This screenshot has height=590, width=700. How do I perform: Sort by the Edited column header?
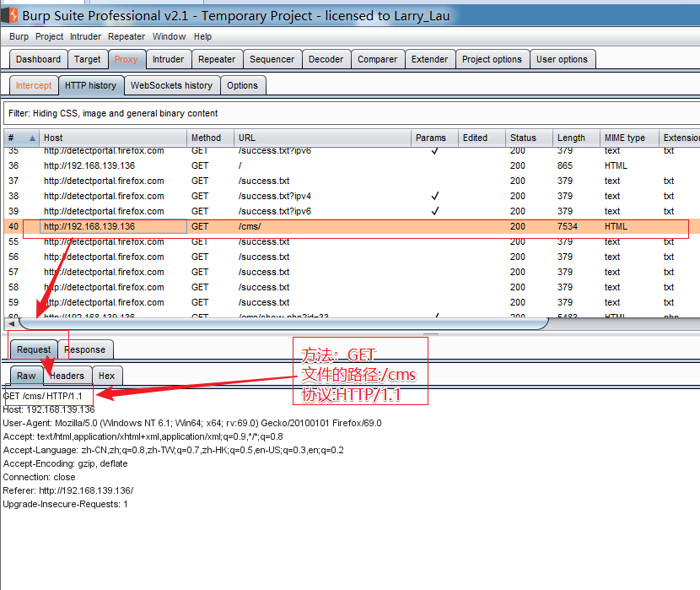[x=482, y=138]
